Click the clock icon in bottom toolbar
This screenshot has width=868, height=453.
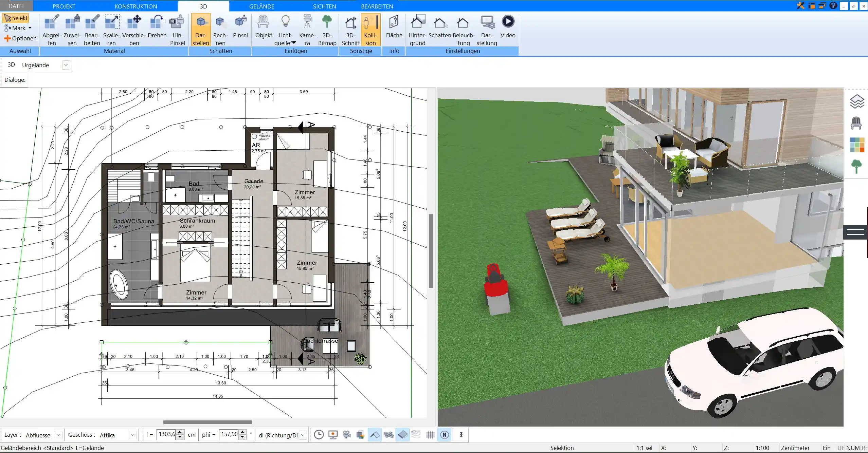pos(319,435)
